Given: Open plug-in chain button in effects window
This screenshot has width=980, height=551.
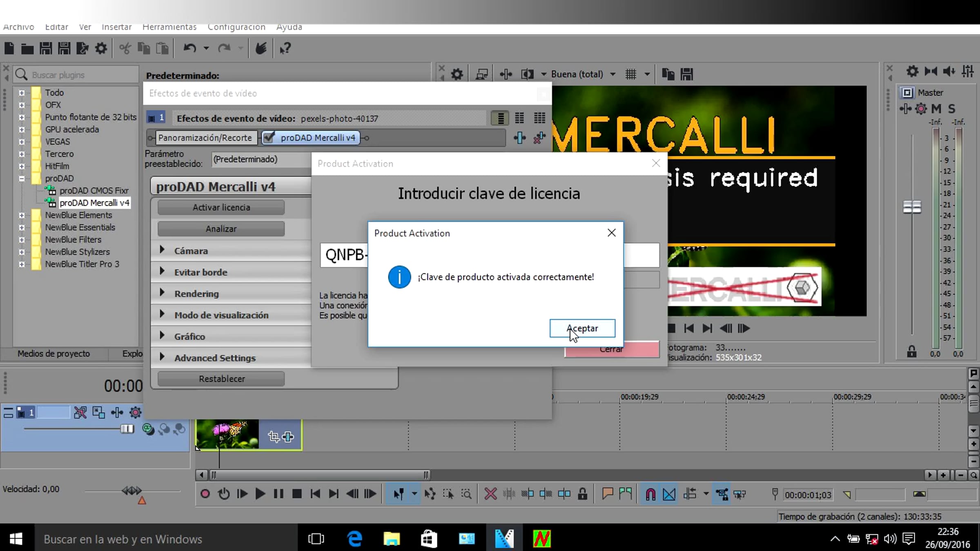Looking at the screenshot, I should tap(519, 138).
